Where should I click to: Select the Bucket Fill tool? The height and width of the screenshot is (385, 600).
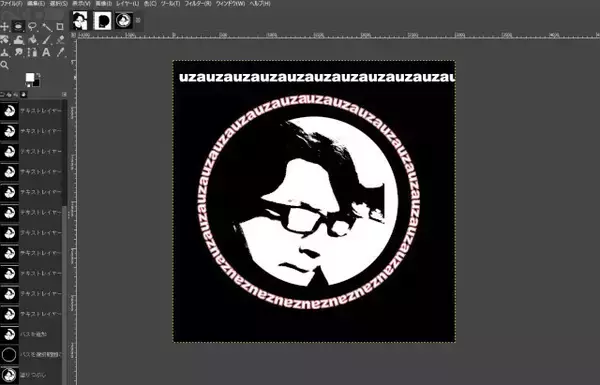pos(33,39)
